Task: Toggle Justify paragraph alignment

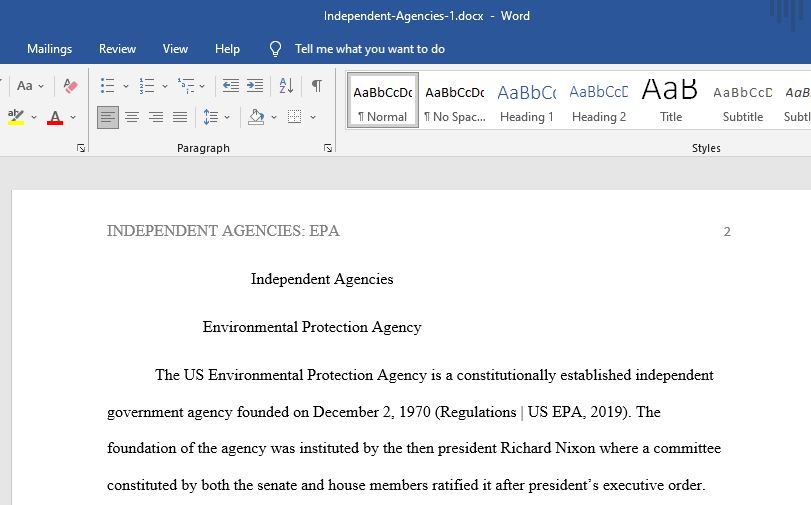Action: (x=180, y=117)
